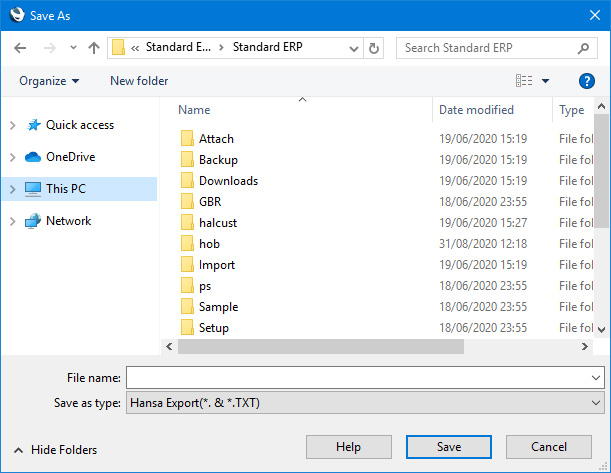Click the hob date 31/08/2020 12:18
This screenshot has height=473, width=611.
click(x=483, y=244)
